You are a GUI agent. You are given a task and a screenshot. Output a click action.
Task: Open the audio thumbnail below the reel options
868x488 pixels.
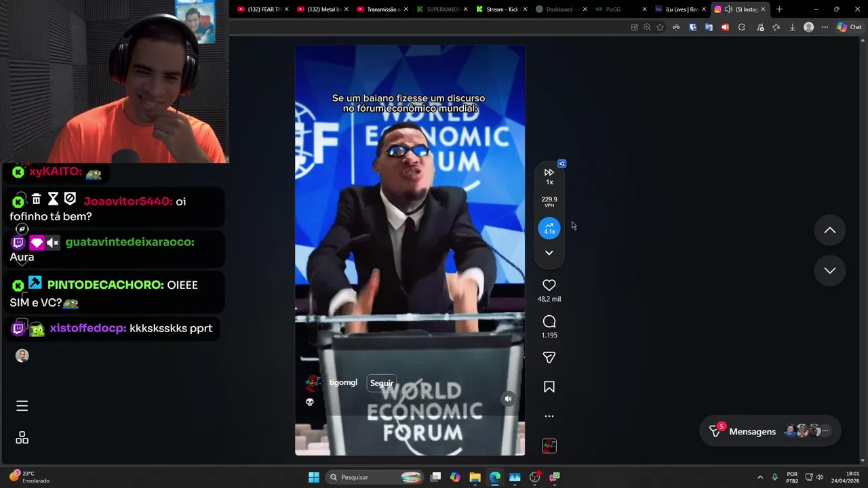(549, 446)
